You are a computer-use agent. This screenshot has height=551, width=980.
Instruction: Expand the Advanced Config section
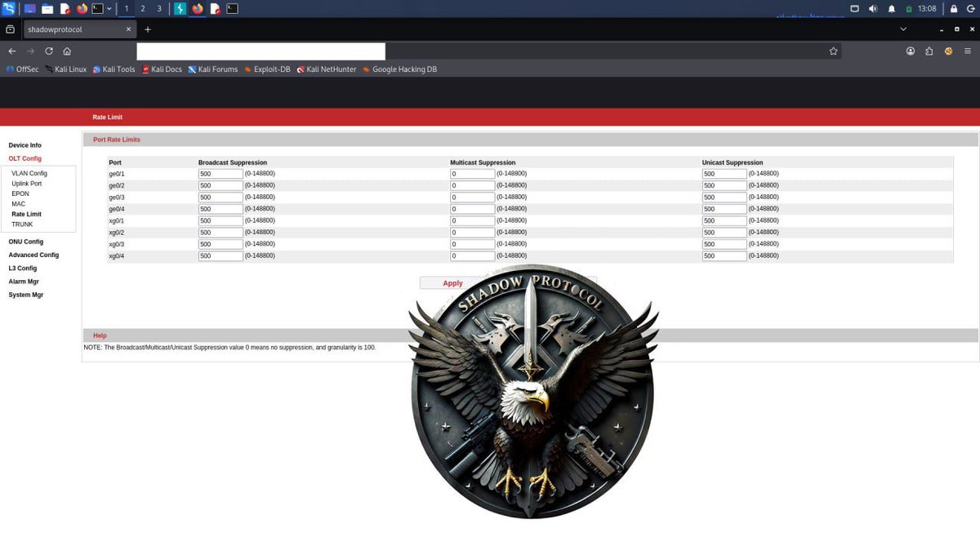pos(33,255)
